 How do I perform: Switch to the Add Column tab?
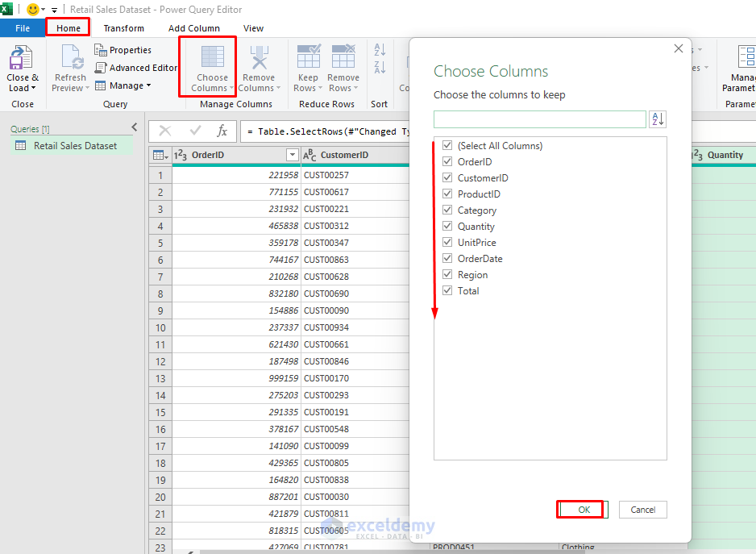pyautogui.click(x=193, y=28)
